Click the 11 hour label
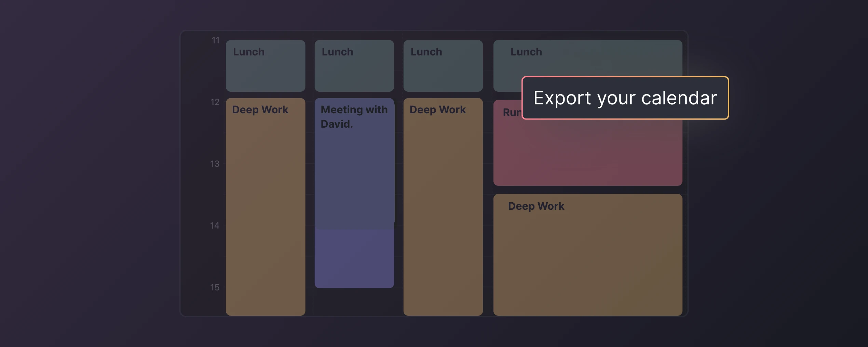The image size is (868, 347). pos(216,40)
